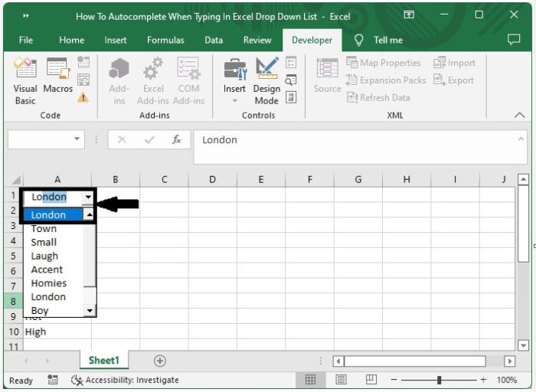This screenshot has height=392, width=536.
Task: Switch to the Data tab
Action: (214, 40)
